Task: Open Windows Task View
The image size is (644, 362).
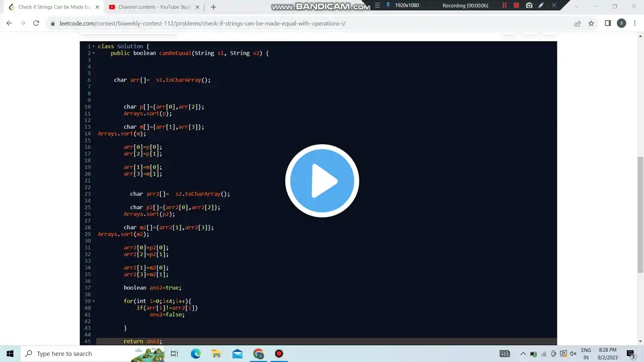Action: tap(174, 353)
